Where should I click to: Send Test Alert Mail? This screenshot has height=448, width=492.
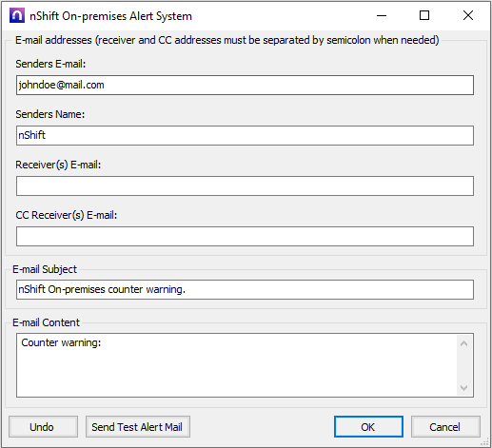138,427
